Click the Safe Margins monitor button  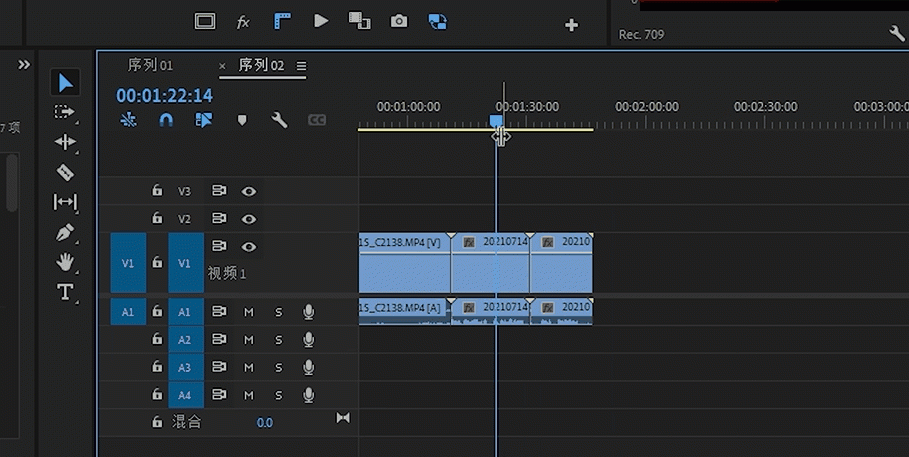[205, 21]
